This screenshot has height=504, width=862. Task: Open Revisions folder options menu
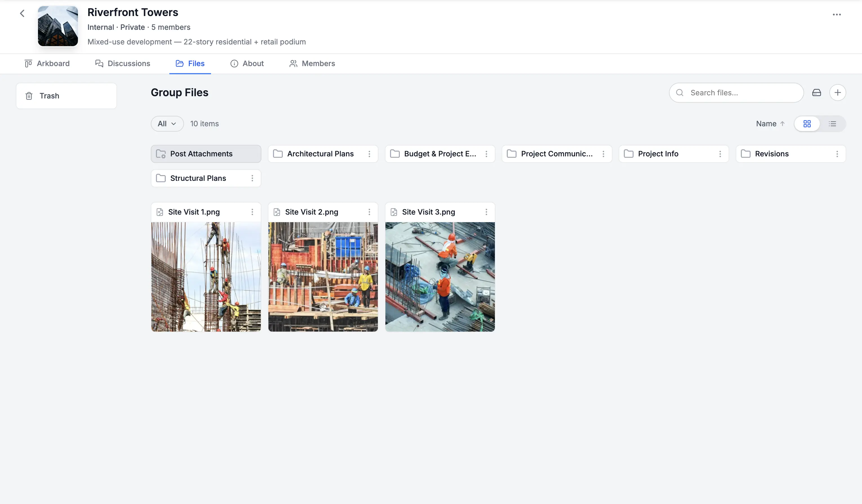837,154
